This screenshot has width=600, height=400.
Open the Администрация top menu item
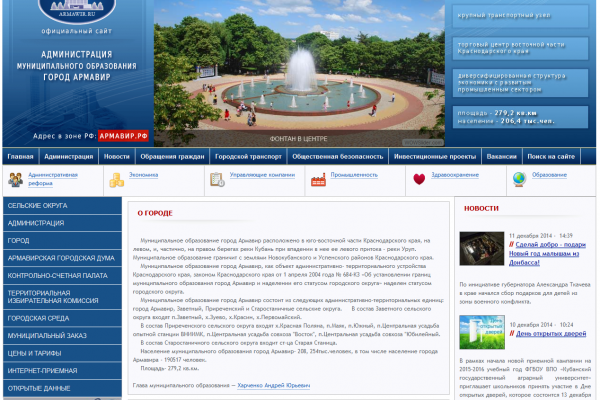tap(68, 157)
